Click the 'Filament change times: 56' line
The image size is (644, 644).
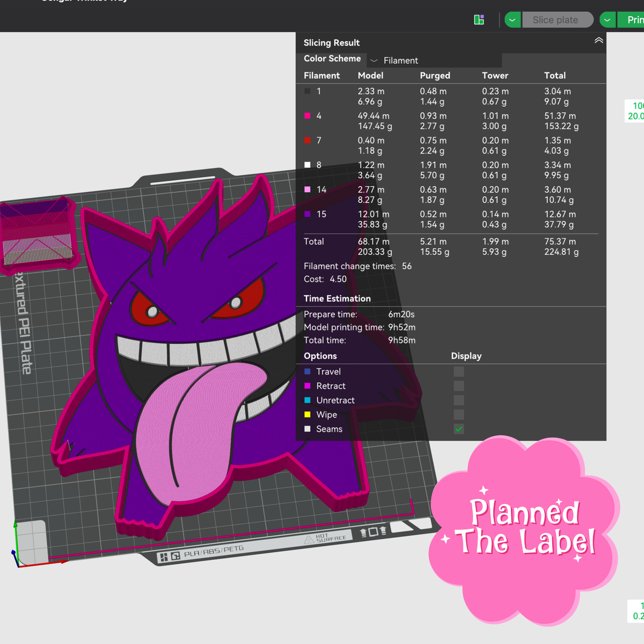pyautogui.click(x=358, y=266)
